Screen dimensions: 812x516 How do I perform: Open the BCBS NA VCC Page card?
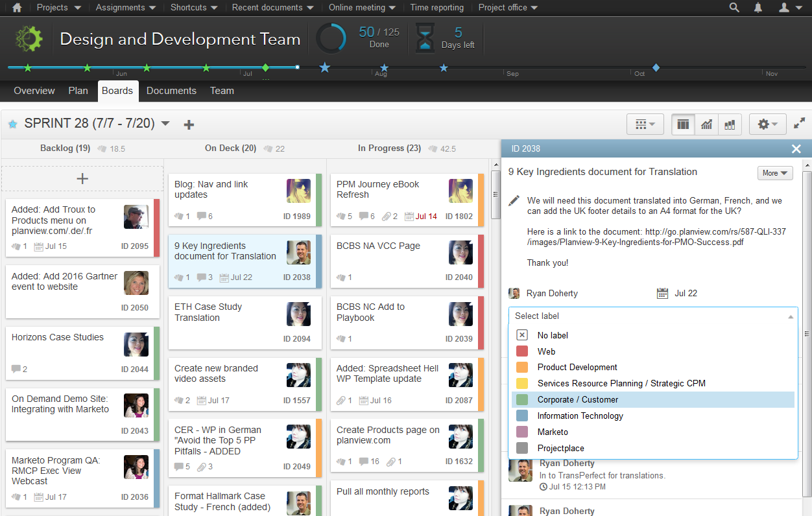coord(407,260)
